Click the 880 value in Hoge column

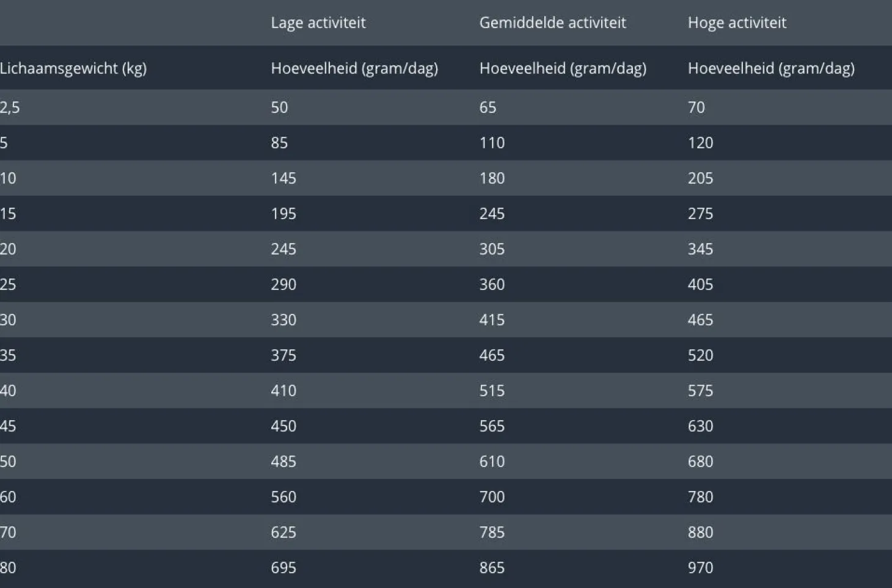[700, 532]
